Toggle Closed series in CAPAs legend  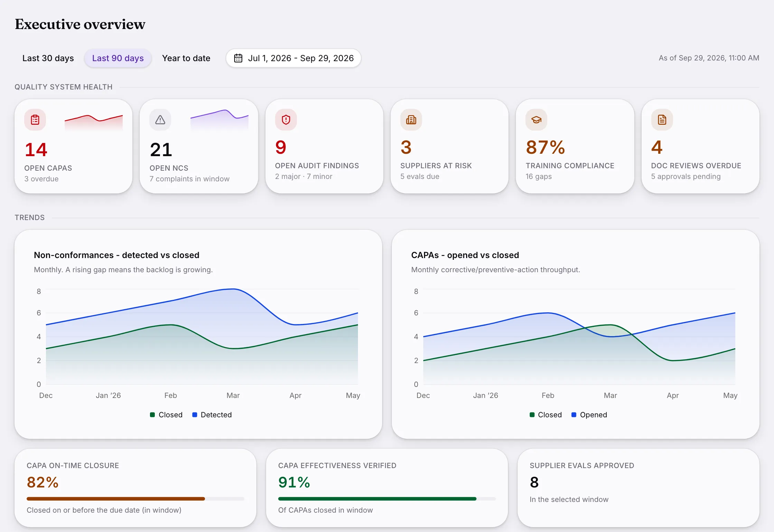click(546, 415)
